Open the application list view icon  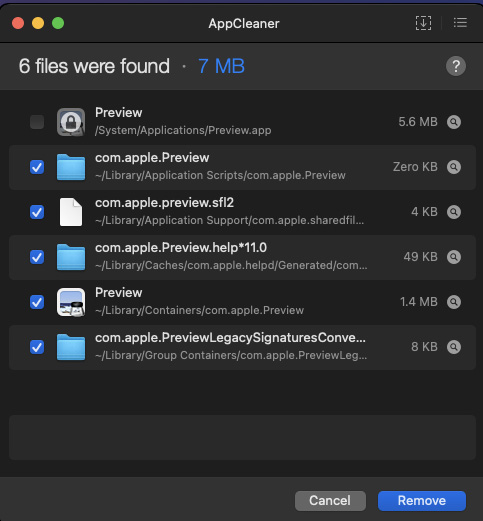(460, 23)
